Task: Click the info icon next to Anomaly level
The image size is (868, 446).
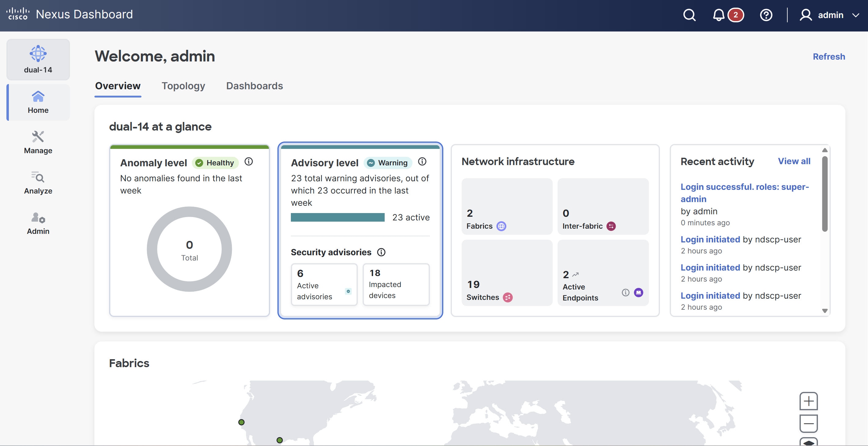Action: pos(249,161)
